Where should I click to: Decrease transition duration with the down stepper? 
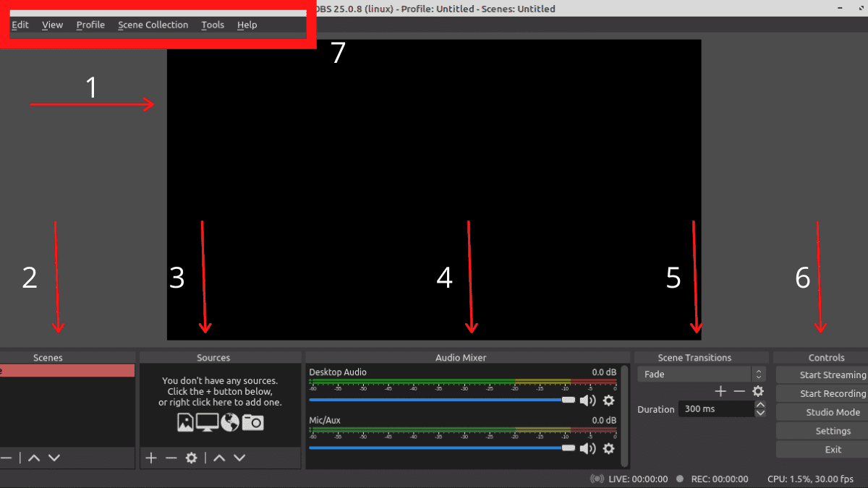click(760, 413)
